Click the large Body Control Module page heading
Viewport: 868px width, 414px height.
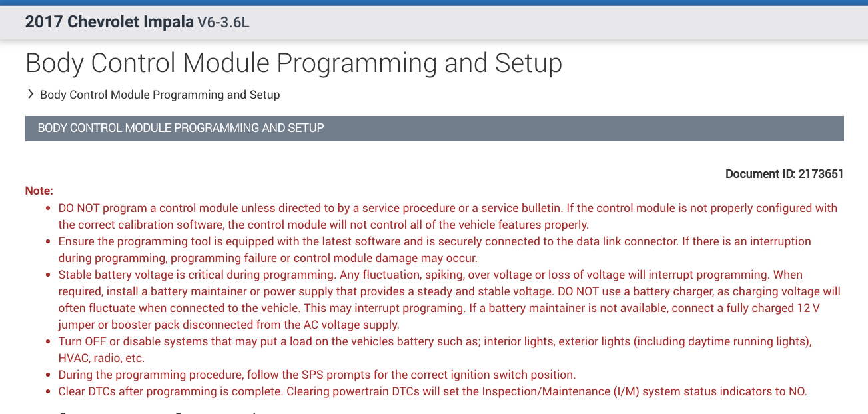coord(294,63)
